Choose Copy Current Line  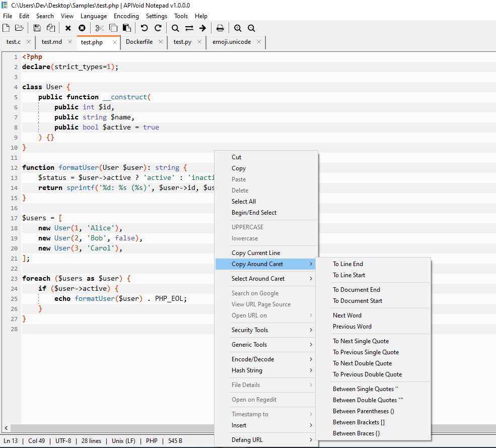coord(265,252)
